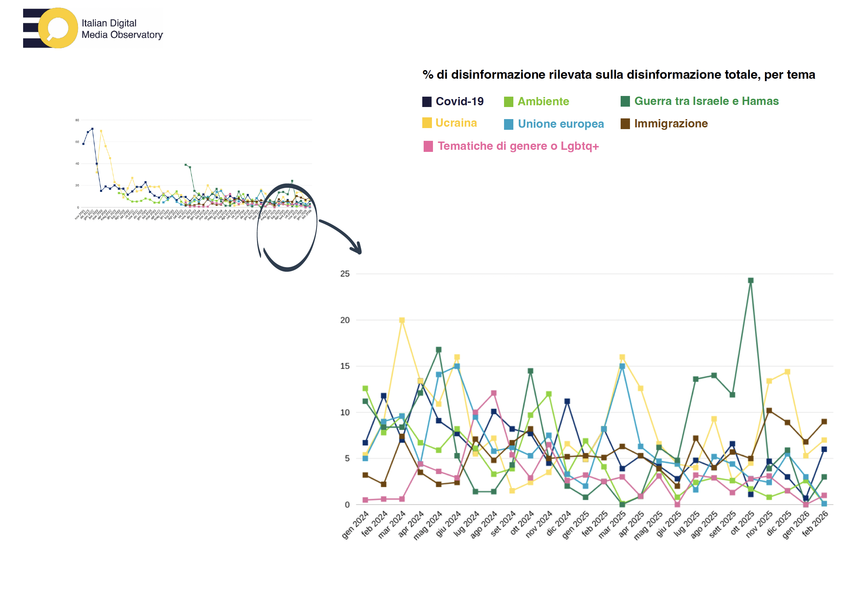
Task: Toggle the Covid-19 legend label
Action: [x=460, y=101]
